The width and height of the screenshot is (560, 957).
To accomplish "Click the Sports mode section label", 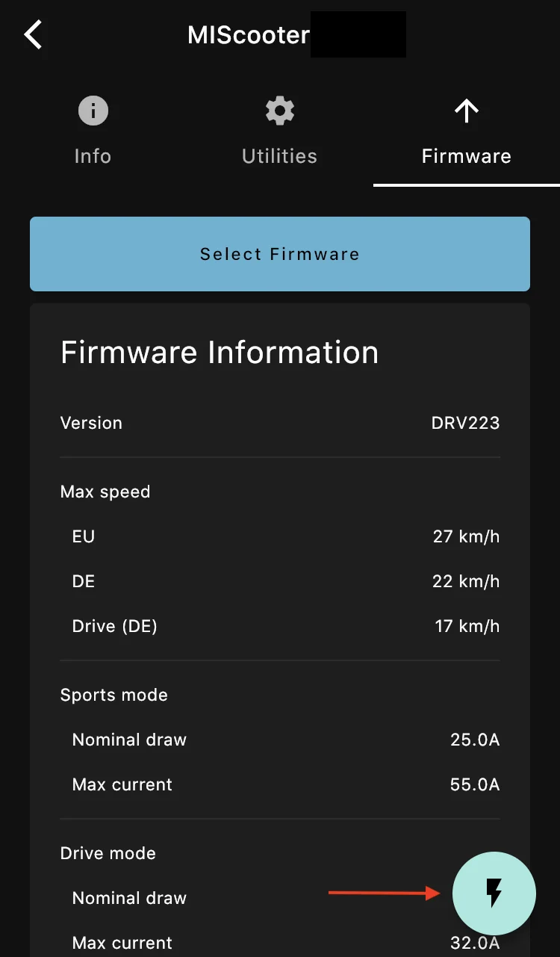I will tap(114, 695).
